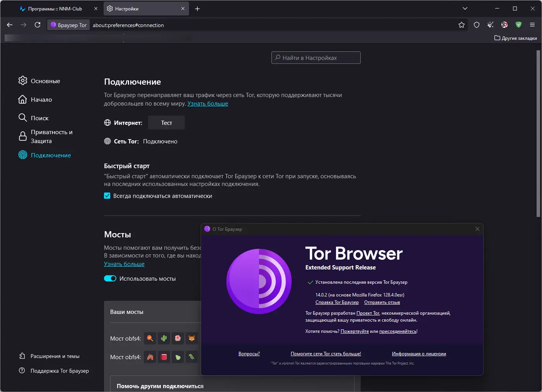The image size is (542, 392).
Task: Click the Быстрый старт heading
Action: point(127,166)
